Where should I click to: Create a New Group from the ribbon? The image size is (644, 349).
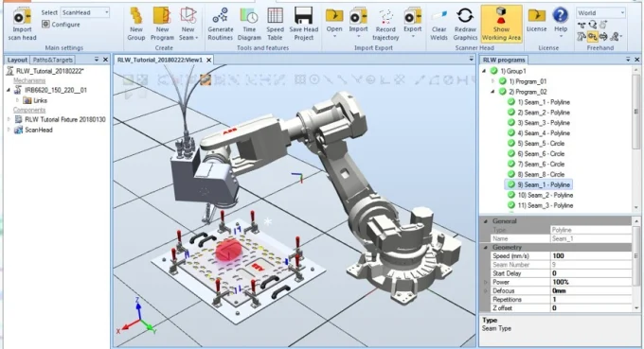point(136,16)
